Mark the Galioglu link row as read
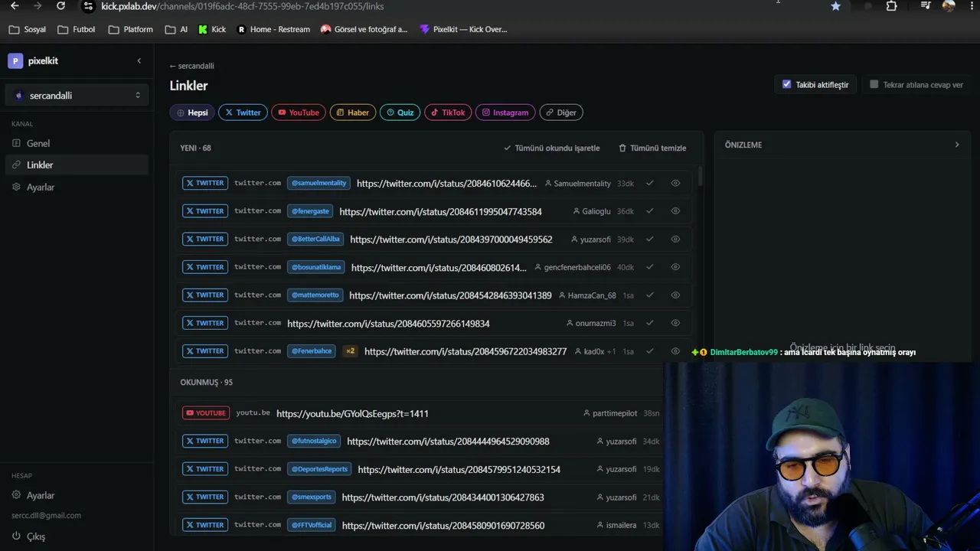Screen dimensions: 980x551 point(650,211)
